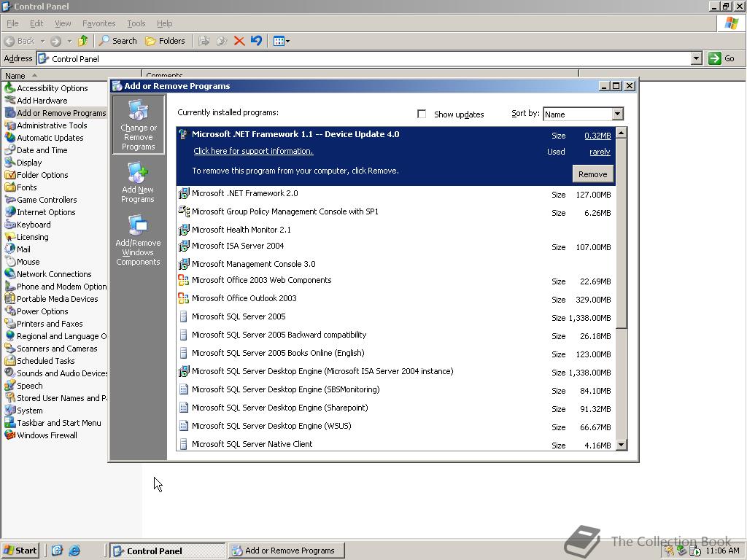Open System icon in Control Panel
Screen dimensions: 747x560
pos(10,410)
